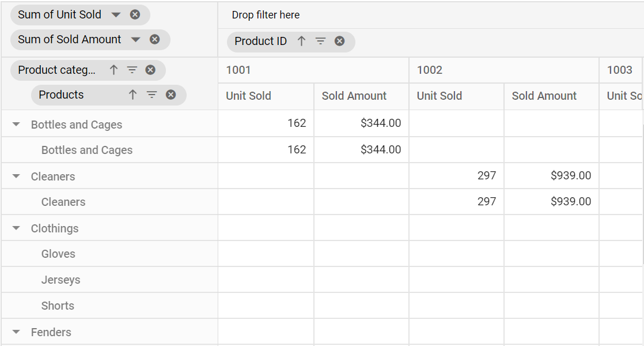Click $939.00 in Cleaners child row
The height and width of the screenshot is (346, 644).
point(571,201)
